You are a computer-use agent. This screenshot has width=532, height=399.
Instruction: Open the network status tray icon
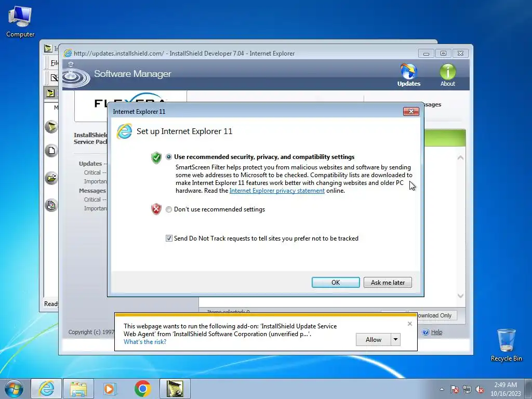pyautogui.click(x=467, y=389)
